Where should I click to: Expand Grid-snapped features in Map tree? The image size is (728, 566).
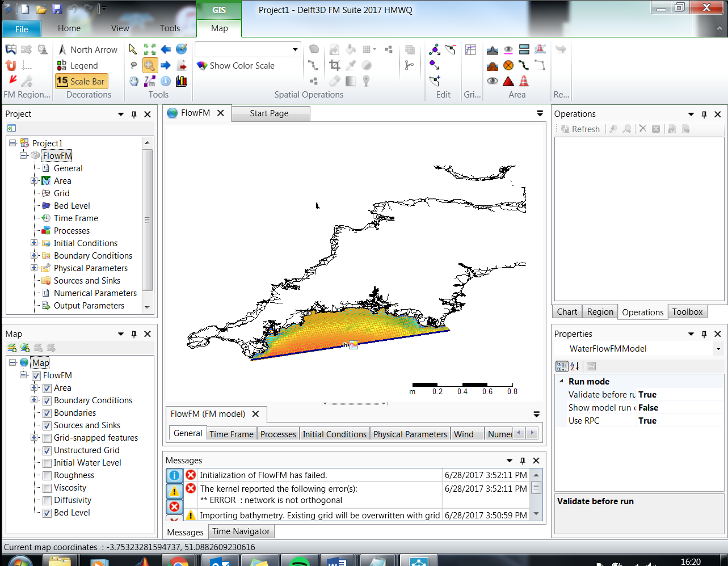pyautogui.click(x=34, y=438)
